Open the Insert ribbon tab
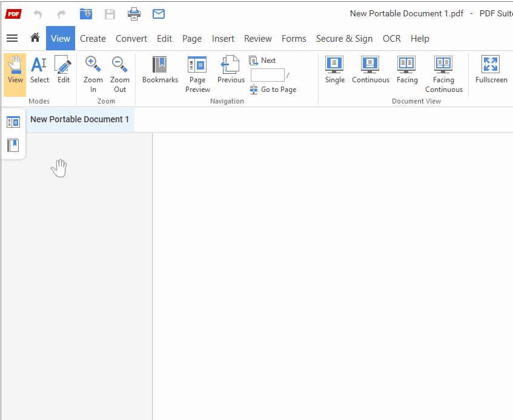513x420 pixels. pos(223,39)
